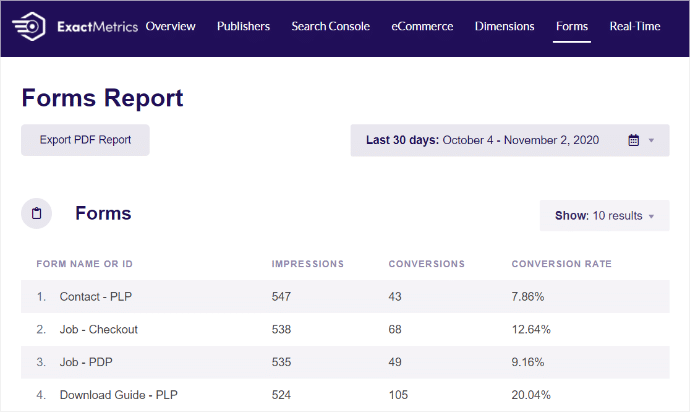Open the Publishers tab

pos(243,26)
